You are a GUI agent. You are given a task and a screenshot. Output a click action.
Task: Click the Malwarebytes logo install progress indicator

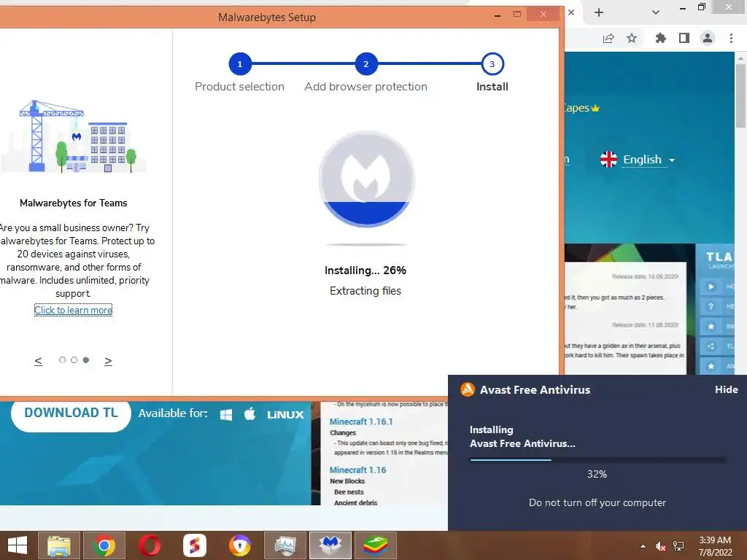(x=366, y=179)
